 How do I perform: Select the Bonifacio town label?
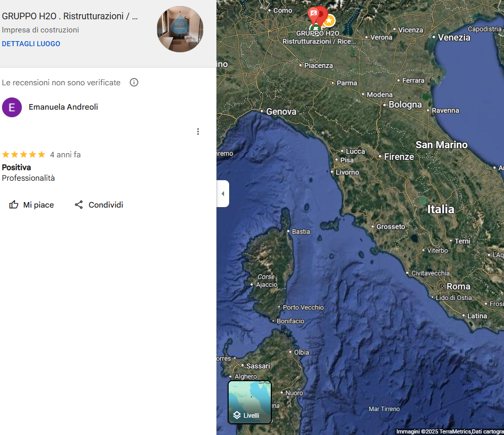pos(290,321)
